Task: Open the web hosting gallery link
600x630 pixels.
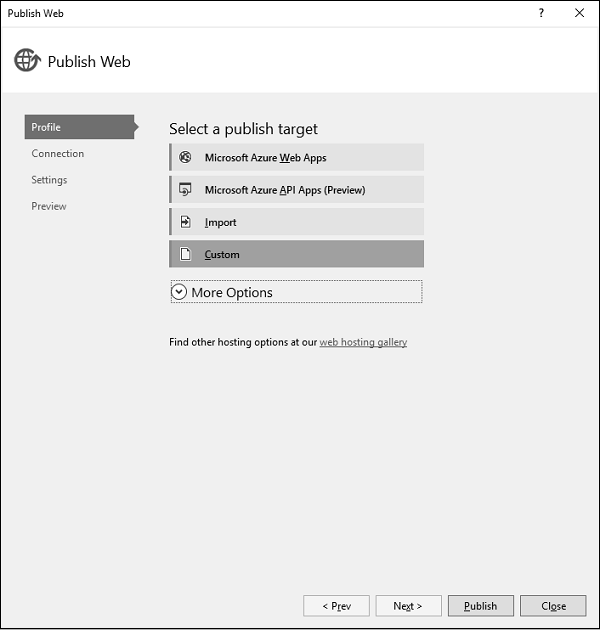Action: [x=363, y=342]
